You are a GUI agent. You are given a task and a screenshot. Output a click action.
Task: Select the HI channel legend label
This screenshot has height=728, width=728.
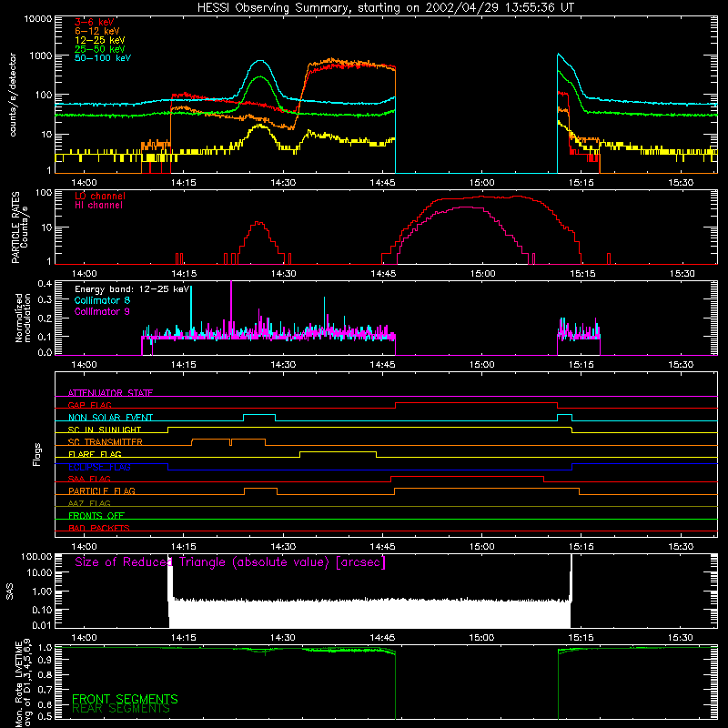point(99,206)
